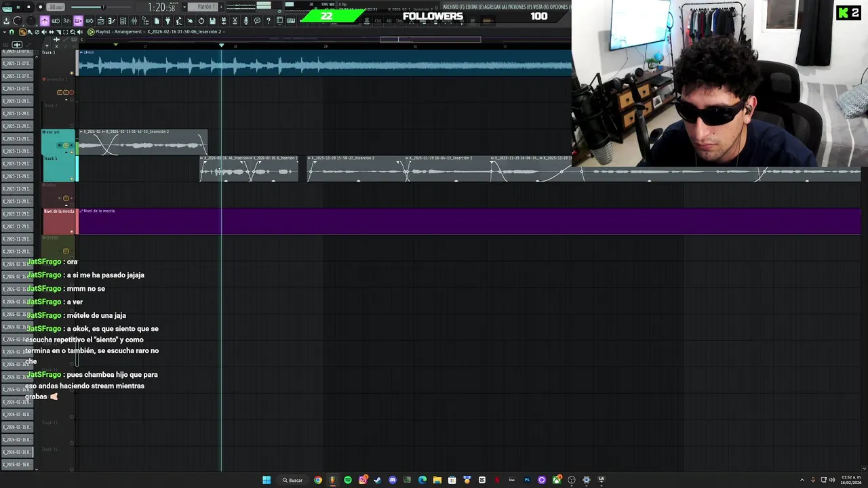The image size is (868, 488).
Task: Save the project with floppy icon
Action: point(212,21)
